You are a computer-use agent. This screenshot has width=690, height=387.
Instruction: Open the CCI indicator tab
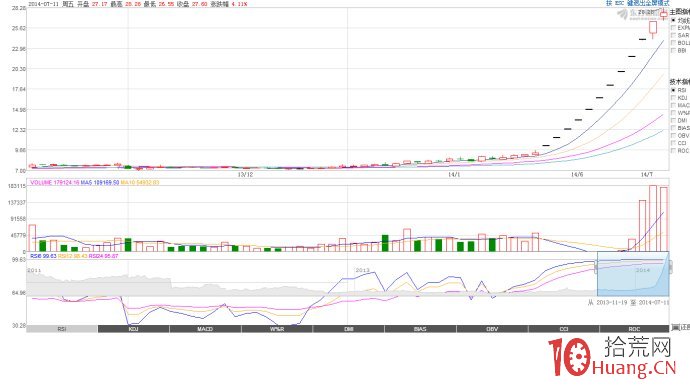tap(564, 329)
